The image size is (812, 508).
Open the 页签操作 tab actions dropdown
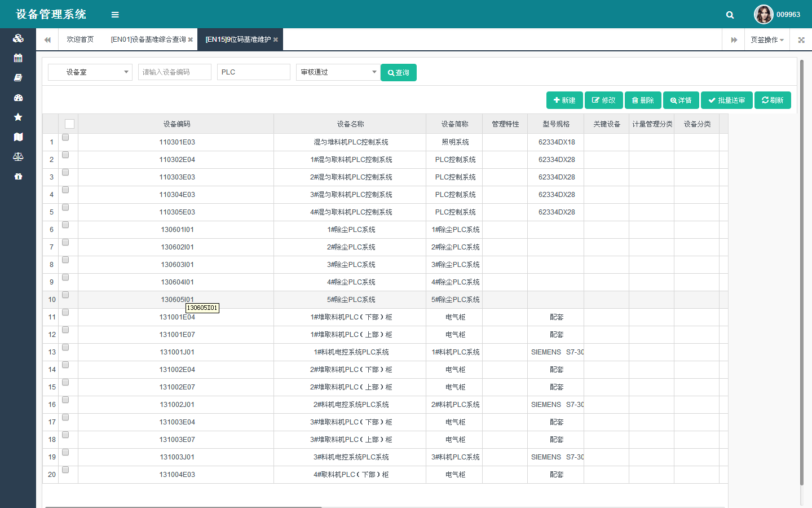point(767,40)
